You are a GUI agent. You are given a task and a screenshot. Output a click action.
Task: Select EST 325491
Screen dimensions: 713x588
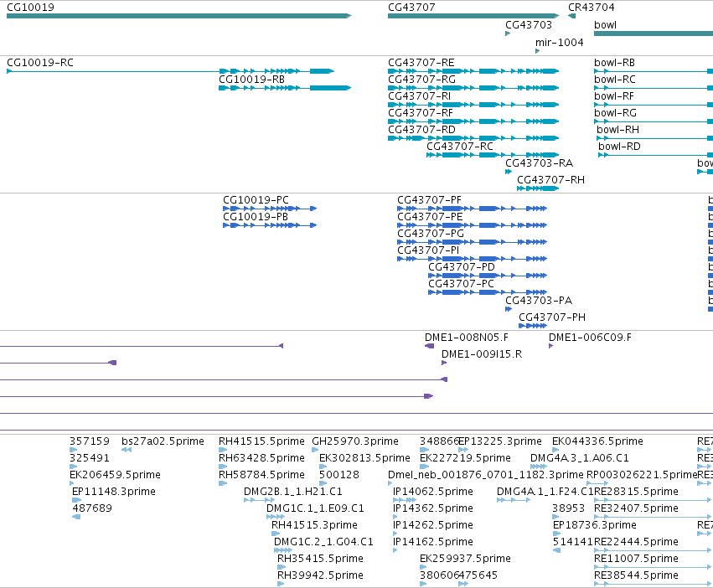coord(73,467)
